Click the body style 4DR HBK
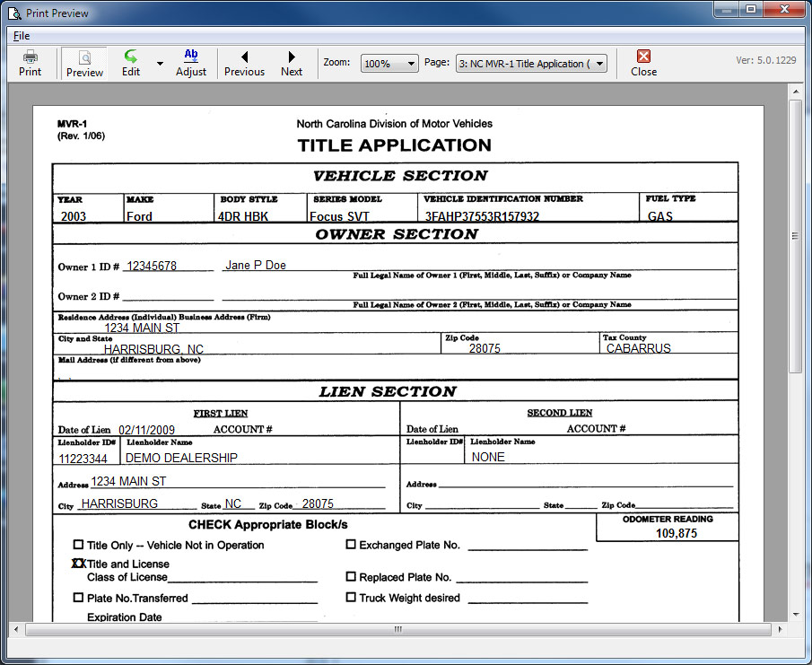Screen dimensions: 812x665 (x=243, y=216)
